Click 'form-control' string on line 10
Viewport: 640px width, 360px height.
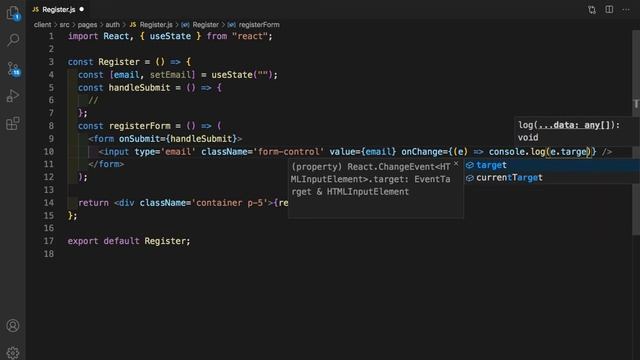point(289,152)
